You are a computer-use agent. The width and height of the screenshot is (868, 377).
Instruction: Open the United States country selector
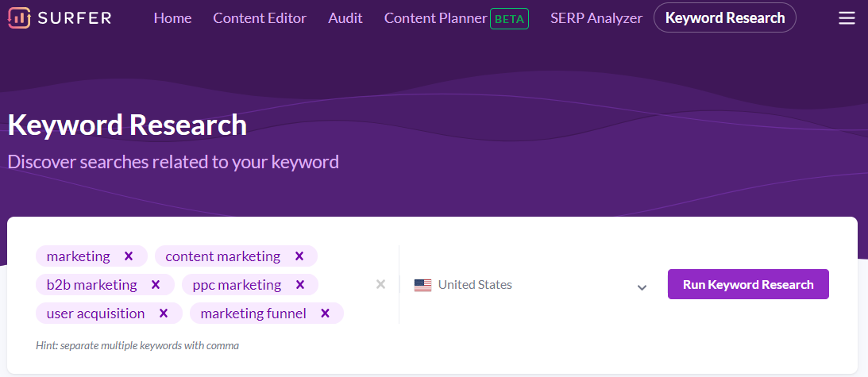[x=530, y=285]
